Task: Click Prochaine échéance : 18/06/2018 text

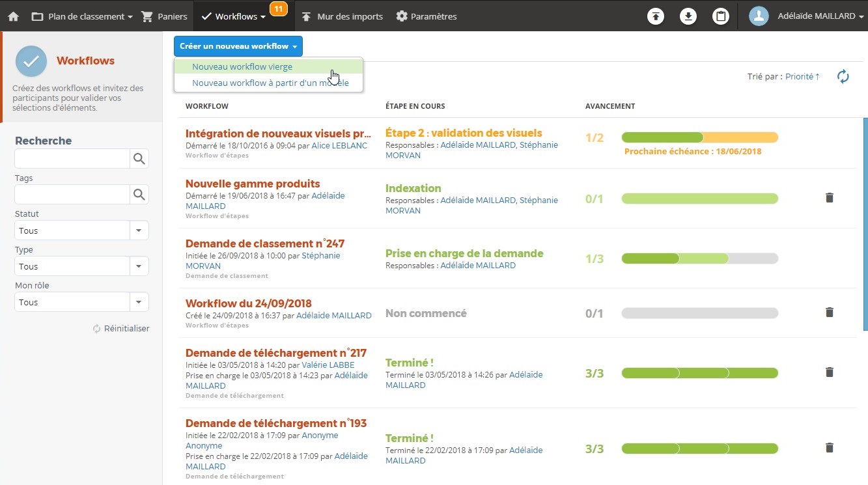Action: 693,152
